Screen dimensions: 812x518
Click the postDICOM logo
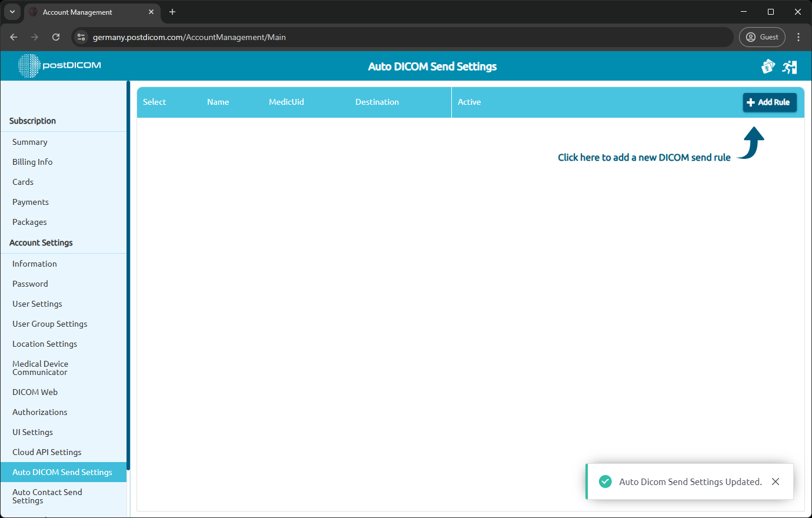tap(59, 66)
